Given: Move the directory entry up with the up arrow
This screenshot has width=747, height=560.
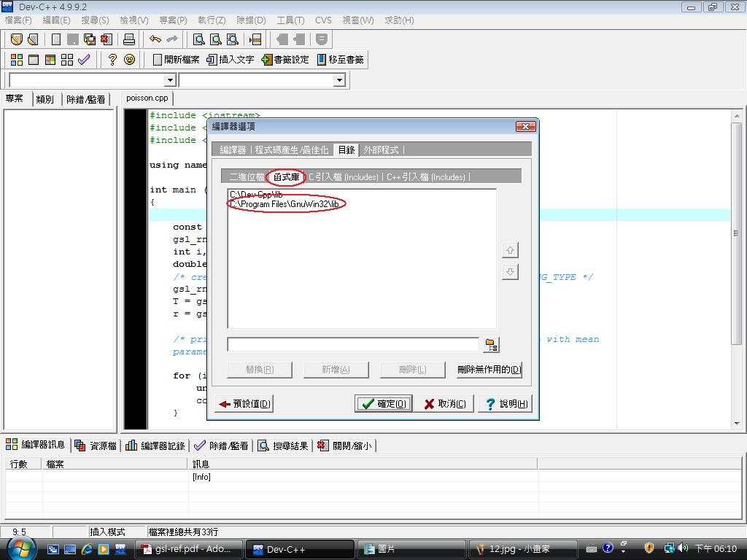Looking at the screenshot, I should 510,250.
